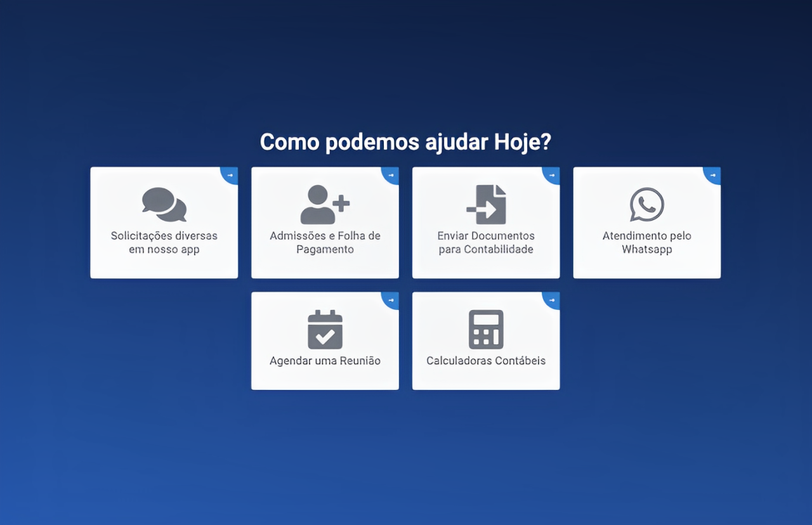The image size is (812, 525).
Task: Open Enviar Documentos para Contabilidade
Action: (485, 222)
